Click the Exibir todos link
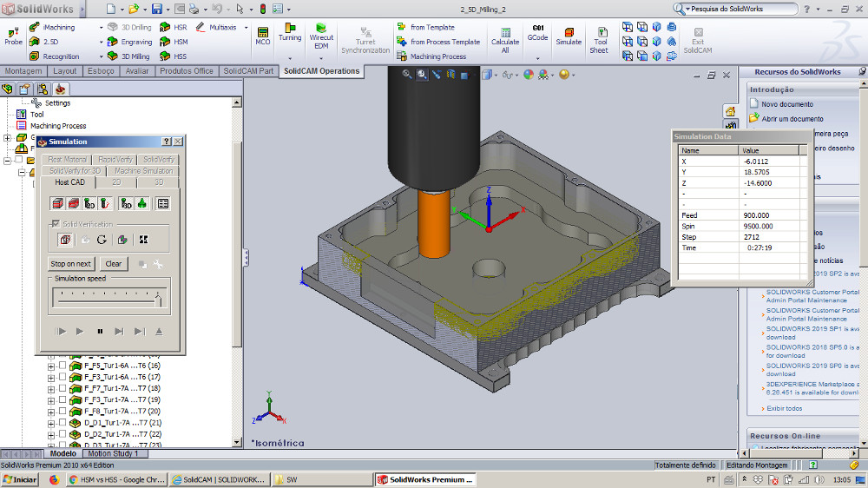 (x=784, y=408)
